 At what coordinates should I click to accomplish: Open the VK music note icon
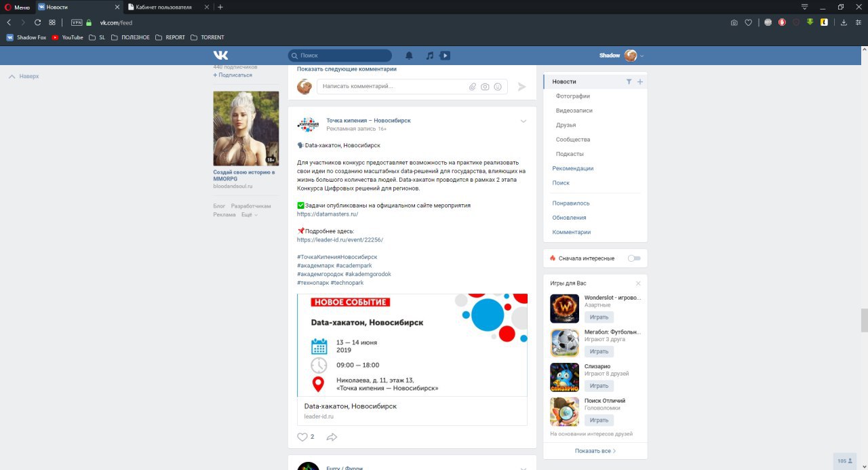click(x=429, y=56)
